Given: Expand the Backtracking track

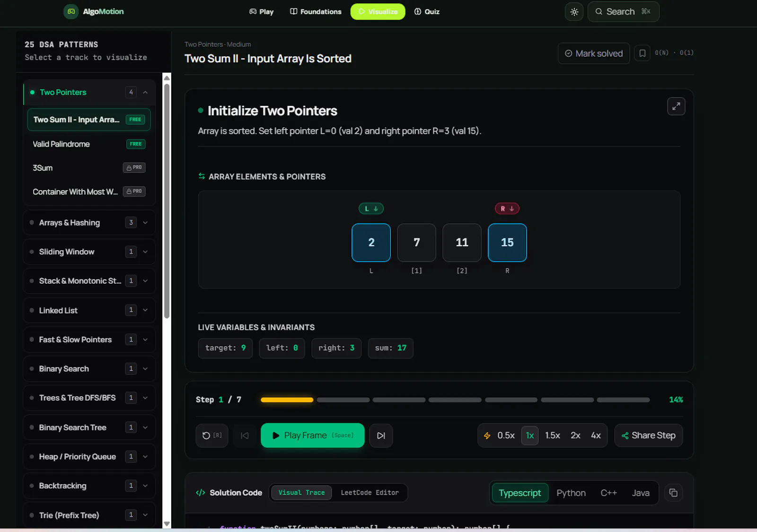Looking at the screenshot, I should click(89, 486).
